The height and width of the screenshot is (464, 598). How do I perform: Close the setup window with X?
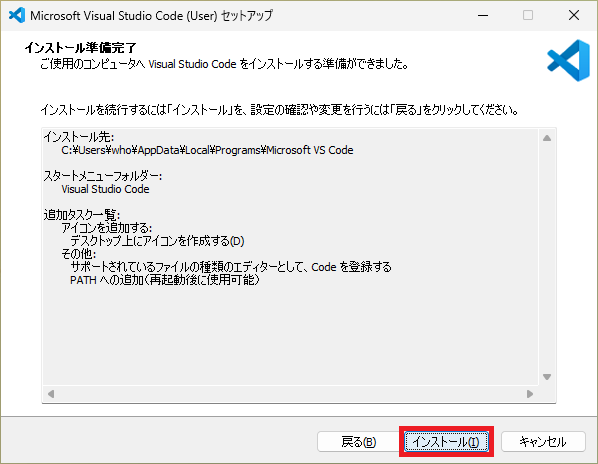click(x=574, y=15)
